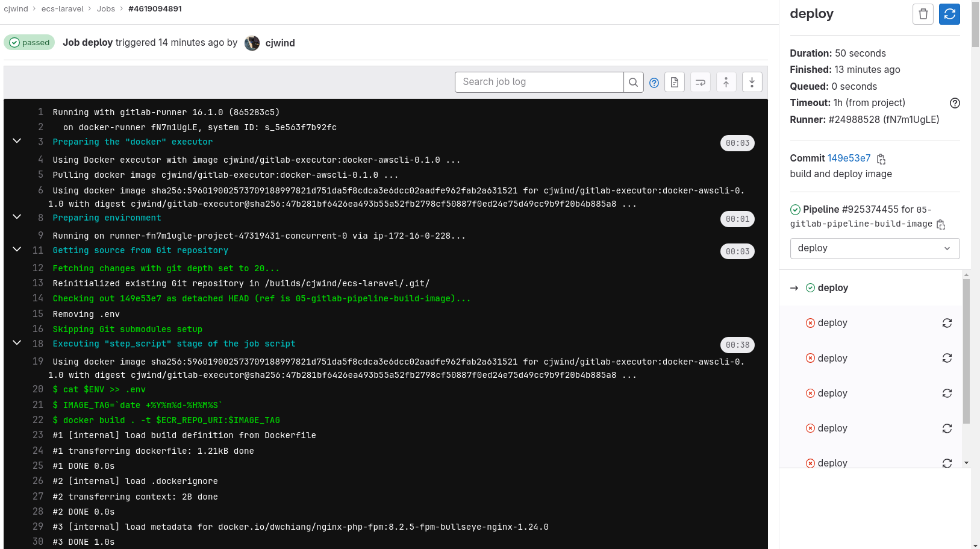The width and height of the screenshot is (980, 549).
Task: Retry the second failed deploy job
Action: pos(947,358)
